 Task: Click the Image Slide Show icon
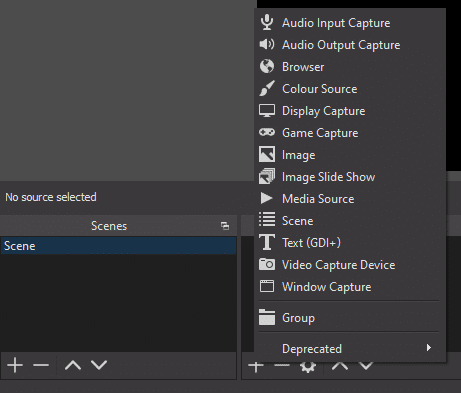tap(267, 176)
